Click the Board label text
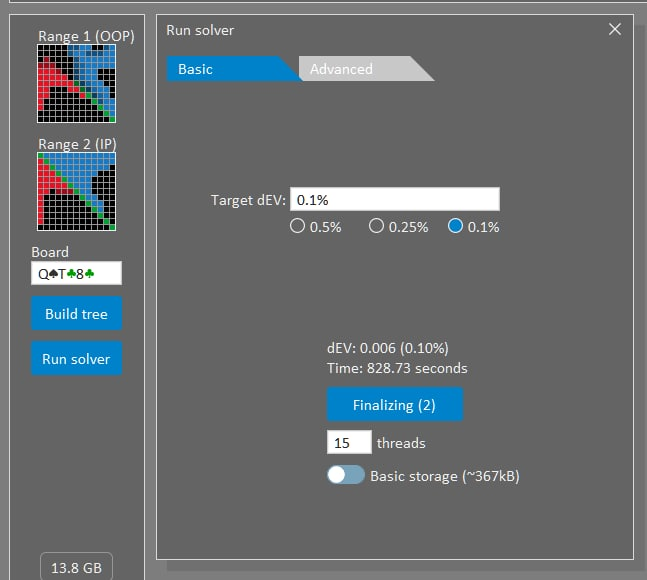Image resolution: width=647 pixels, height=580 pixels. (50, 252)
